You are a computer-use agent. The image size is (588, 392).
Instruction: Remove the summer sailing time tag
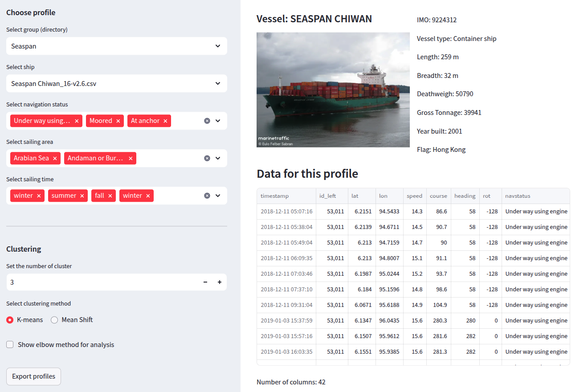(x=82, y=196)
